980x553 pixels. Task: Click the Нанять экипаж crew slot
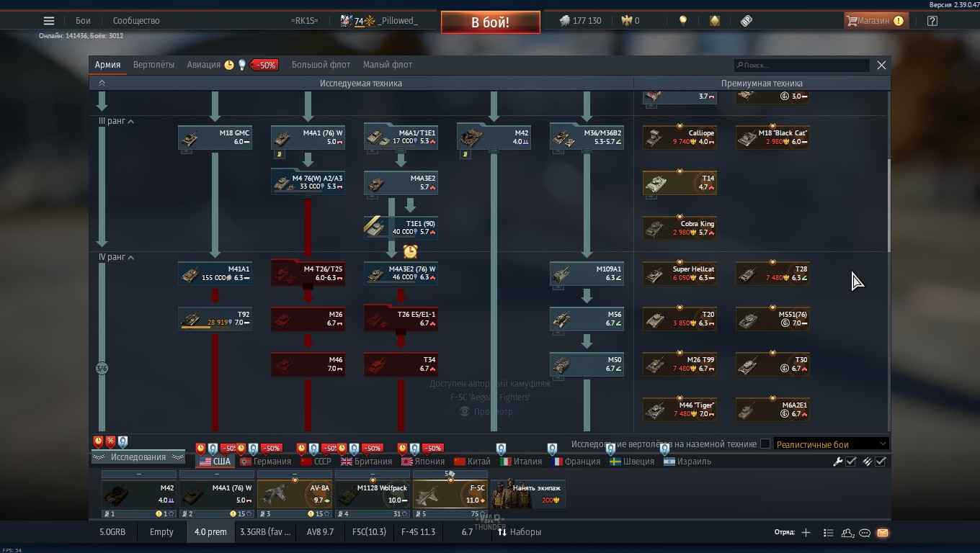528,494
